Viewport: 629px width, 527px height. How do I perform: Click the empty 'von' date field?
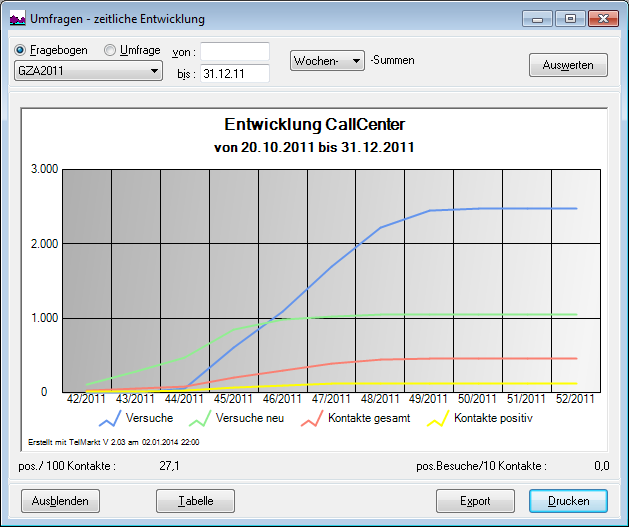pyautogui.click(x=235, y=51)
